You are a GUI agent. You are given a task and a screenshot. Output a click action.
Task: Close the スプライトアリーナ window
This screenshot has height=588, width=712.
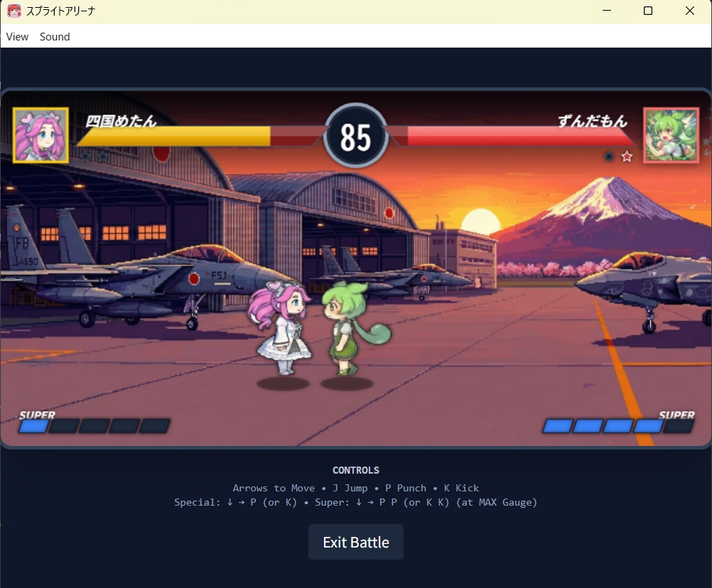point(690,11)
